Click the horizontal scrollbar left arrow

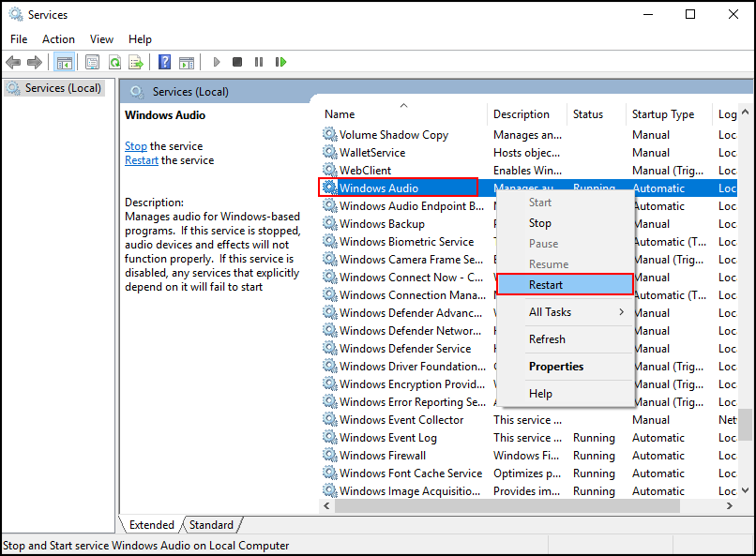point(327,506)
